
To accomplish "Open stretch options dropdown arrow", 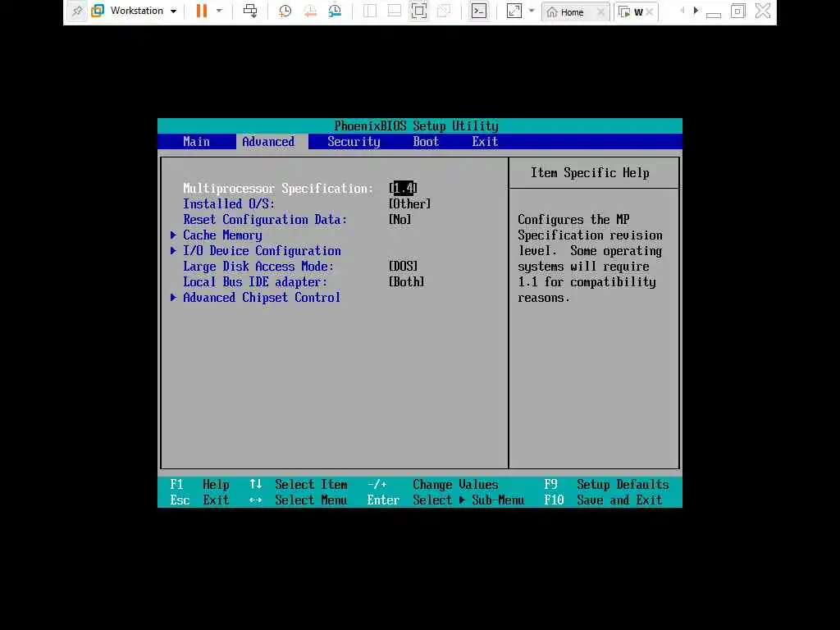I will (x=532, y=11).
